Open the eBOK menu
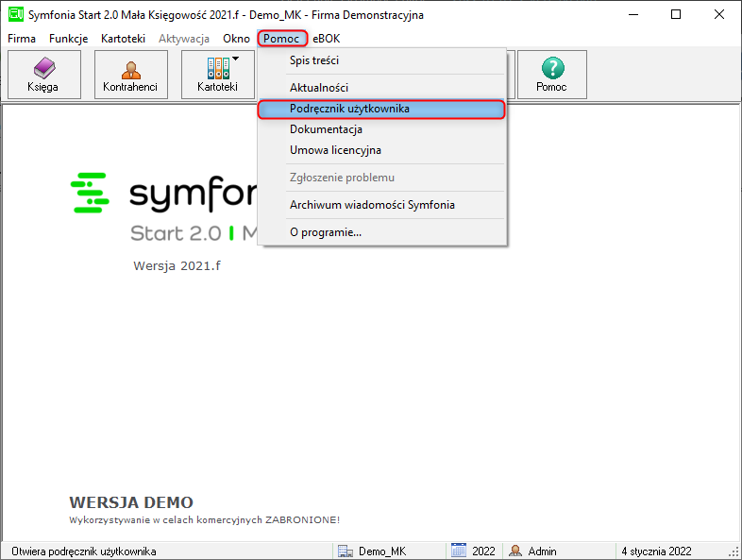Viewport: 742px width, 560px height. 326,39
